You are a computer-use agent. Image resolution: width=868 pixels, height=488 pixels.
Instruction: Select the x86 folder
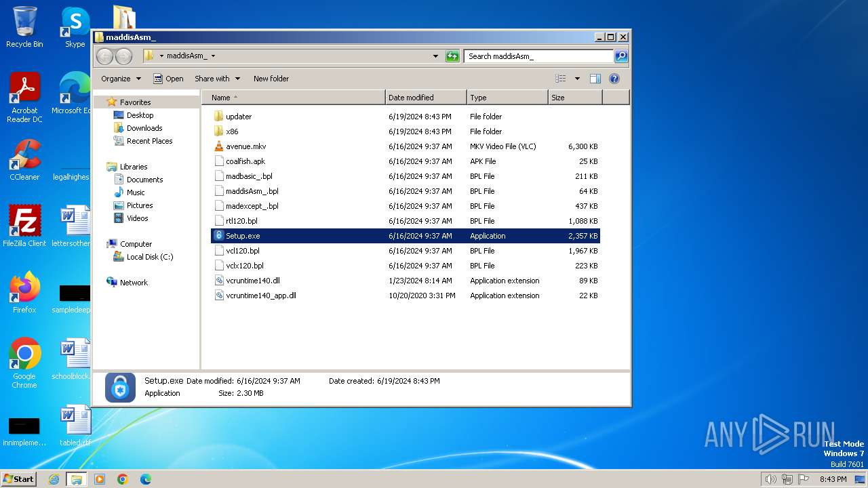[x=406, y=131]
